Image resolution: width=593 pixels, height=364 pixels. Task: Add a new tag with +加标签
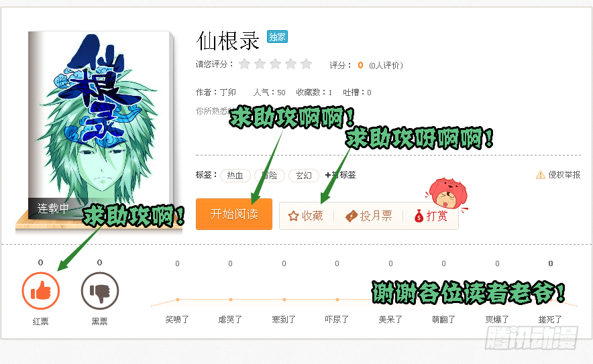pos(340,175)
